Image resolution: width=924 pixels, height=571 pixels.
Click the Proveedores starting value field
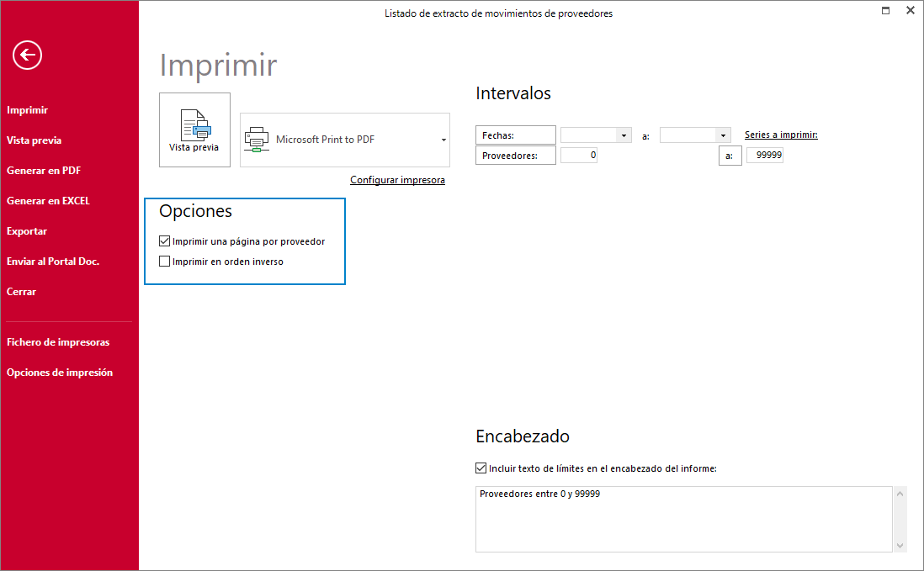[x=579, y=155]
